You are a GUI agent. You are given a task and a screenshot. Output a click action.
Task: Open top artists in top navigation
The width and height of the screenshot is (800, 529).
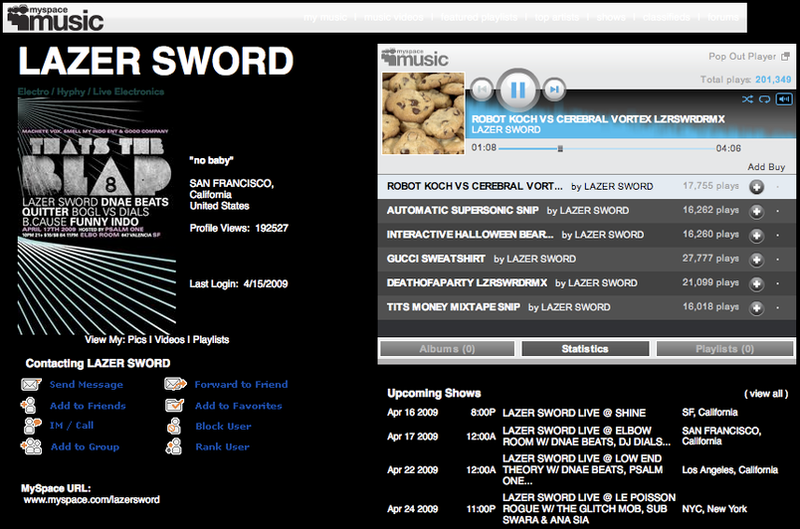pos(557,17)
